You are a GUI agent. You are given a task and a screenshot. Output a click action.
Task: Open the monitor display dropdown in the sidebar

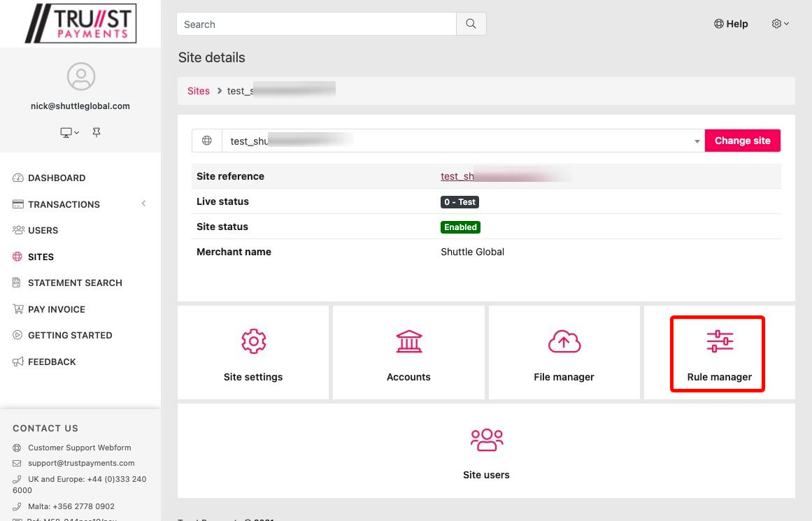click(x=69, y=133)
